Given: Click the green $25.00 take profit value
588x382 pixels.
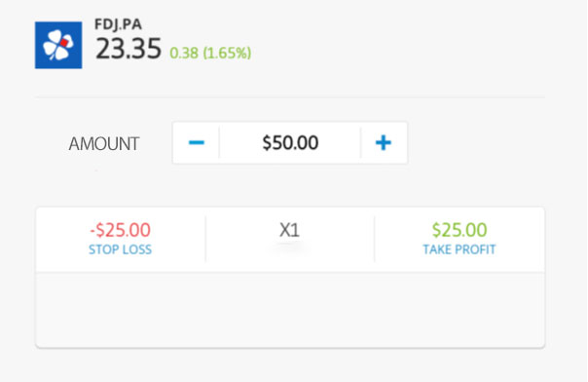Looking at the screenshot, I should pyautogui.click(x=459, y=230).
